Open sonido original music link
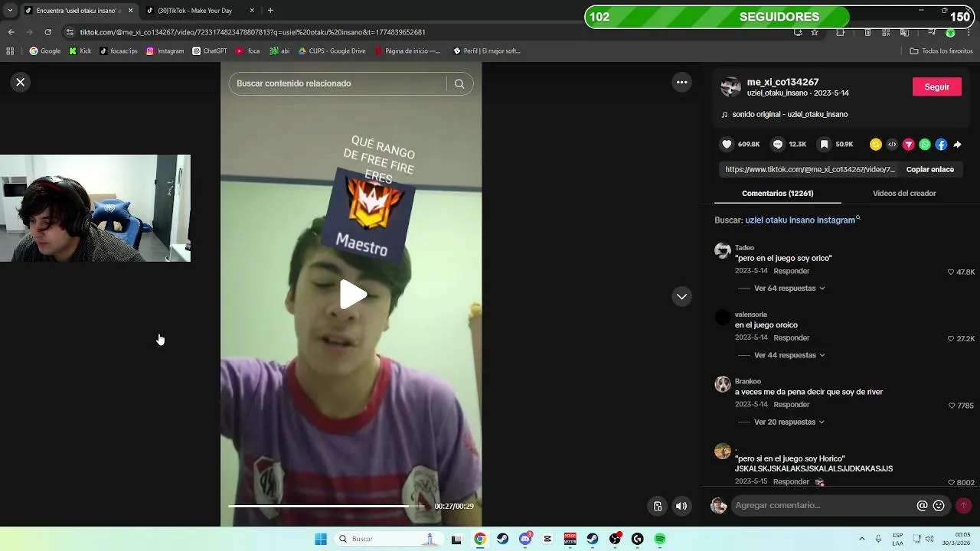Image resolution: width=980 pixels, height=551 pixels. coord(789,114)
